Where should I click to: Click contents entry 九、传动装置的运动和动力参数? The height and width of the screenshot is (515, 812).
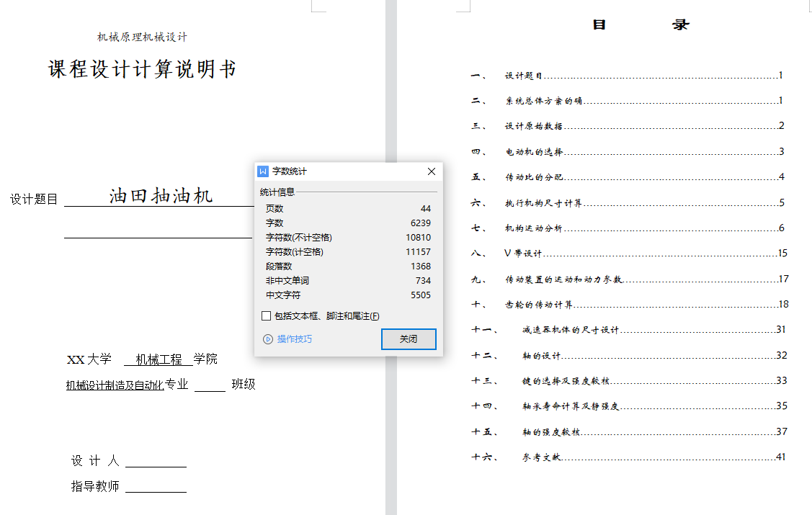click(x=630, y=279)
